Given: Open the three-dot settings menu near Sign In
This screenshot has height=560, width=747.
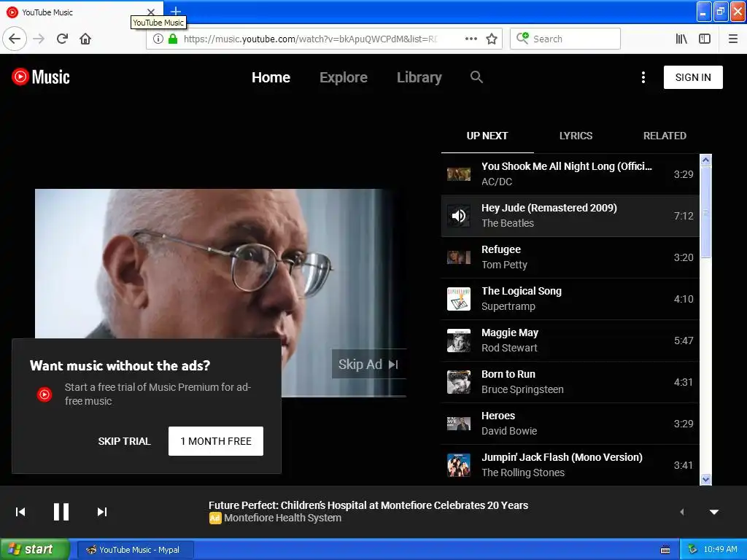Looking at the screenshot, I should click(x=643, y=77).
